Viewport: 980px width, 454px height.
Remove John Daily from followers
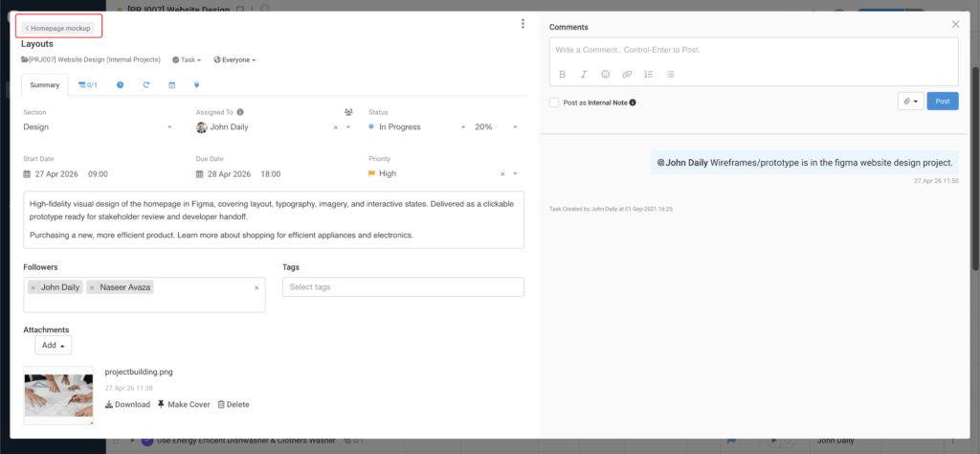pyautogui.click(x=33, y=287)
